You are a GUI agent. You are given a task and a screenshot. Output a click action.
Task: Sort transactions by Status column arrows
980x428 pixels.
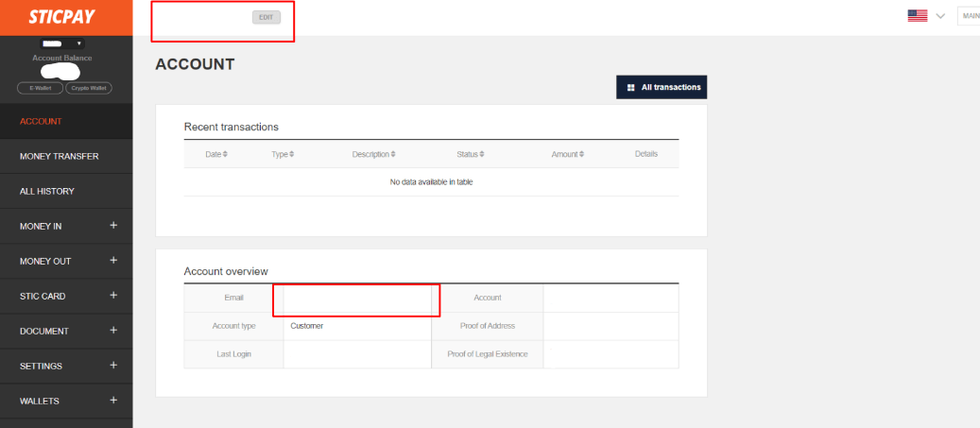click(481, 154)
